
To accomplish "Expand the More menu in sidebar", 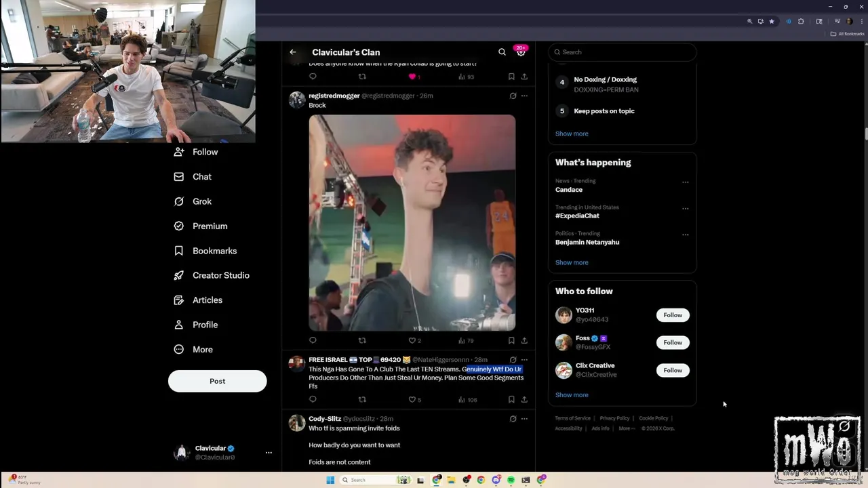I will 193,349.
